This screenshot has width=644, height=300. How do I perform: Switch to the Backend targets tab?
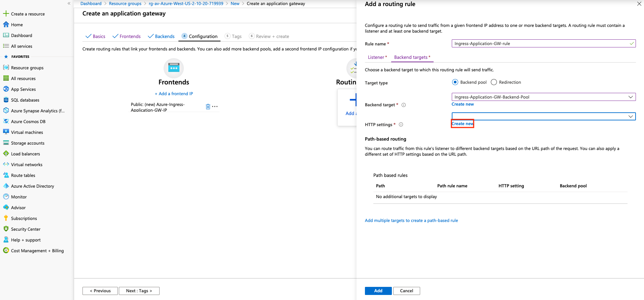pyautogui.click(x=412, y=58)
